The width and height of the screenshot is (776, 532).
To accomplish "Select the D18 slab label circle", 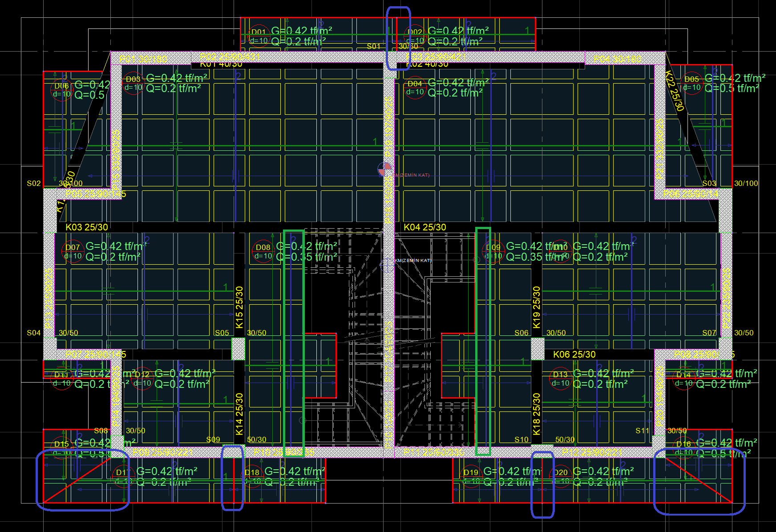I will tap(252, 476).
